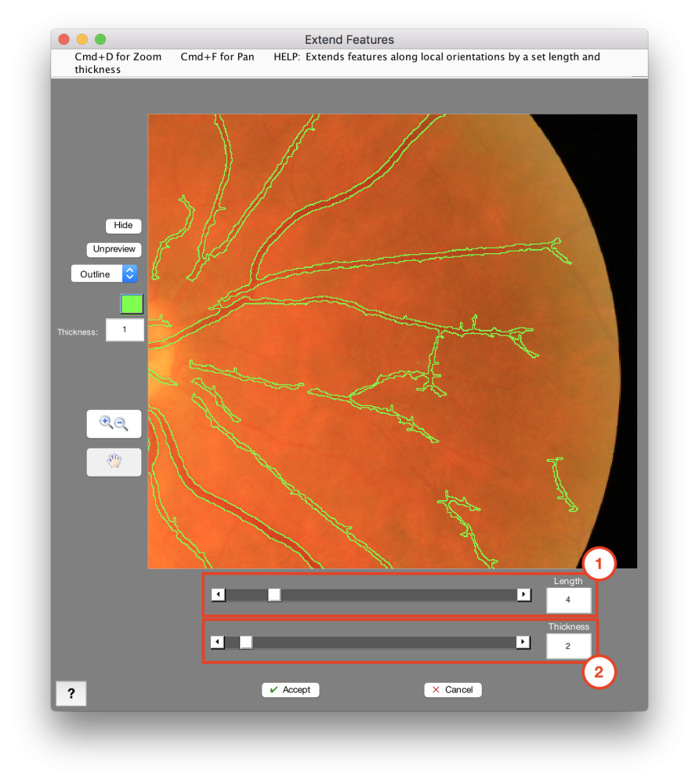Activate the hand pan tool

pos(113,462)
